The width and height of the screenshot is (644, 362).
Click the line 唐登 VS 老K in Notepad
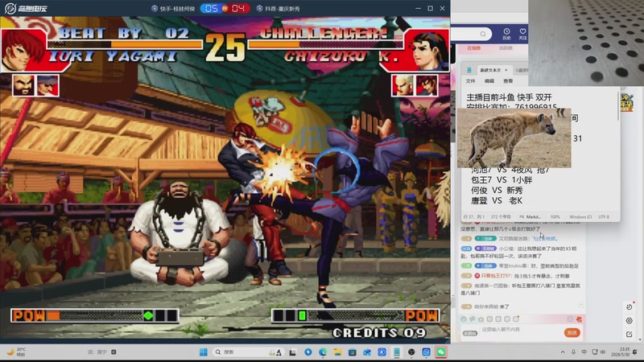pyautogui.click(x=496, y=200)
